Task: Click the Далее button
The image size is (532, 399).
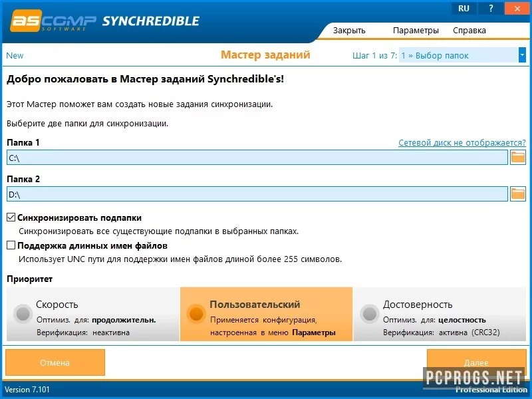Action: click(476, 362)
